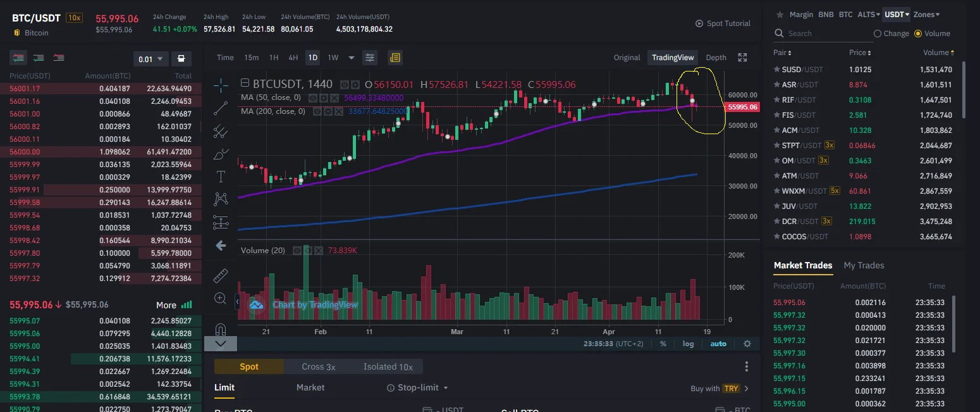This screenshot has width=980, height=412.
Task: Open the 0.01 price grouping dropdown
Action: tap(151, 59)
